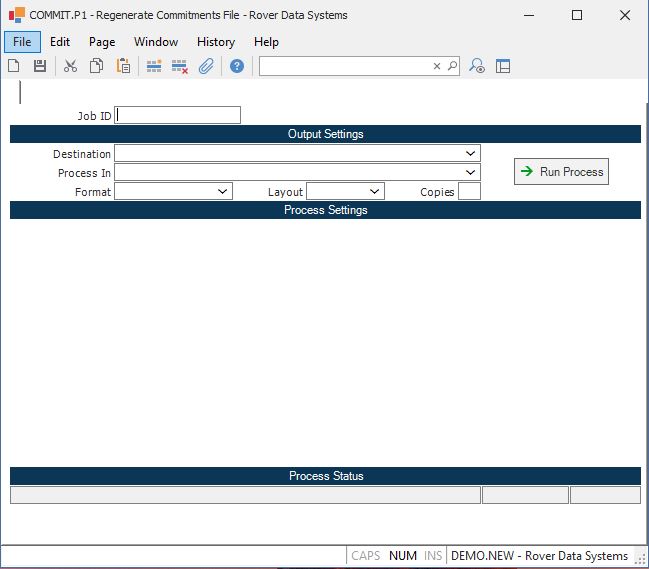Image resolution: width=649 pixels, height=569 pixels.
Task: Click the New record toolbar icon
Action: tap(14, 66)
